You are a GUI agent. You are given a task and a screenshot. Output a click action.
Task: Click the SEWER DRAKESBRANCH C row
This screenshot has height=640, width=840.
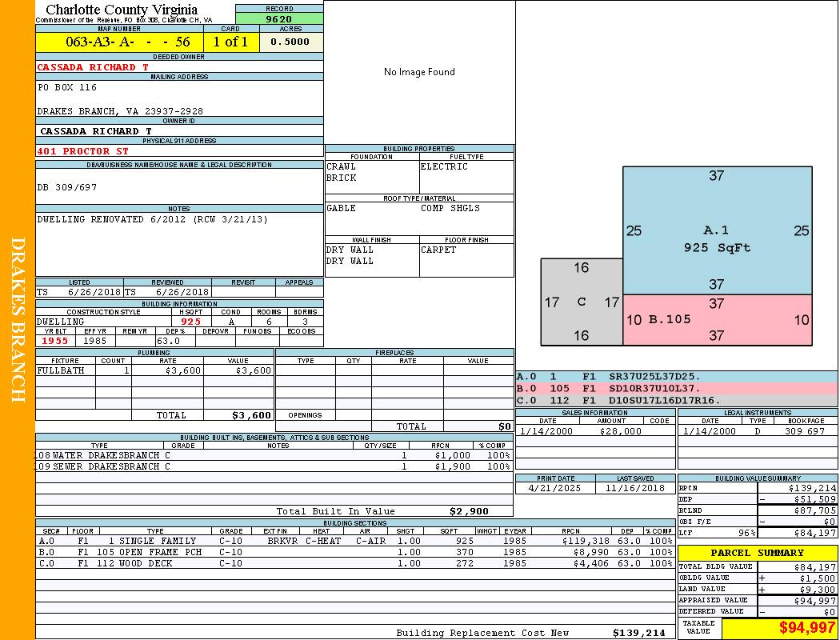pos(274,467)
